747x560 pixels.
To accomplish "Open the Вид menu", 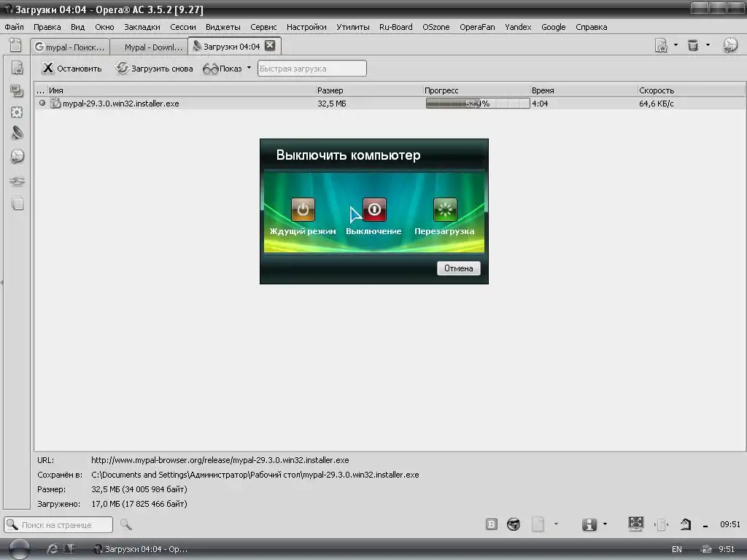I will tap(77, 27).
